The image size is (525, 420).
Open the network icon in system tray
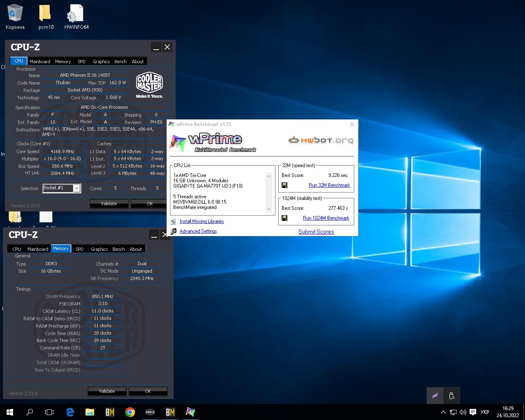pyautogui.click(x=453, y=412)
